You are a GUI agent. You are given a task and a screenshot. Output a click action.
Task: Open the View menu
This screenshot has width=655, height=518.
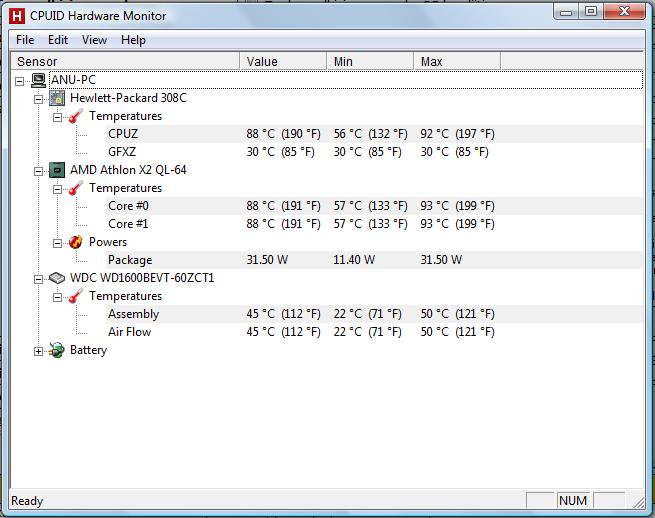point(94,40)
